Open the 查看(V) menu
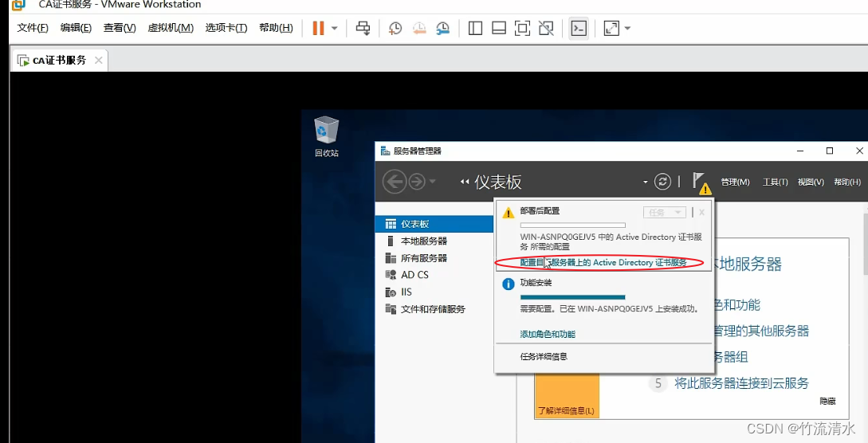The height and width of the screenshot is (443, 868). (120, 28)
